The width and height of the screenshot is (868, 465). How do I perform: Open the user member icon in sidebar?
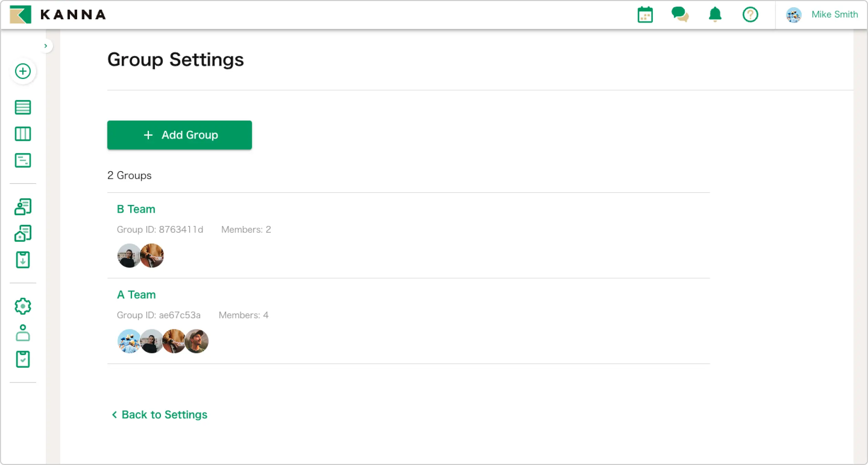(23, 333)
